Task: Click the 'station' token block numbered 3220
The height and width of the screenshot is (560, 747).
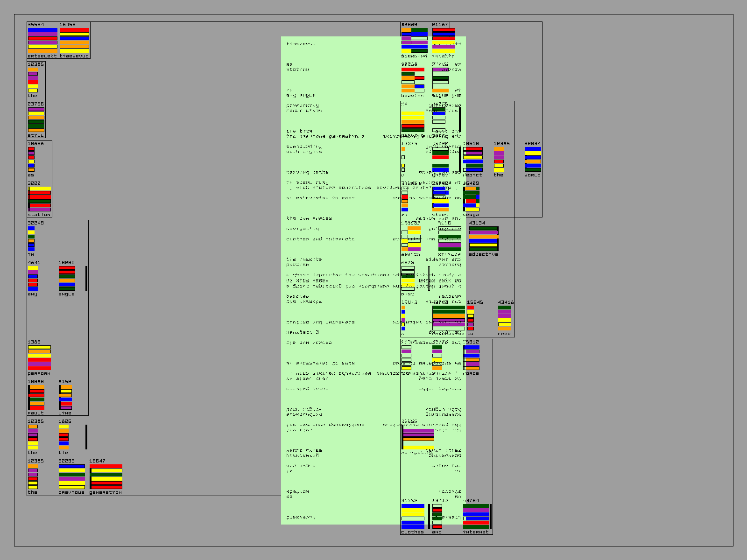Action: pyautogui.click(x=40, y=199)
